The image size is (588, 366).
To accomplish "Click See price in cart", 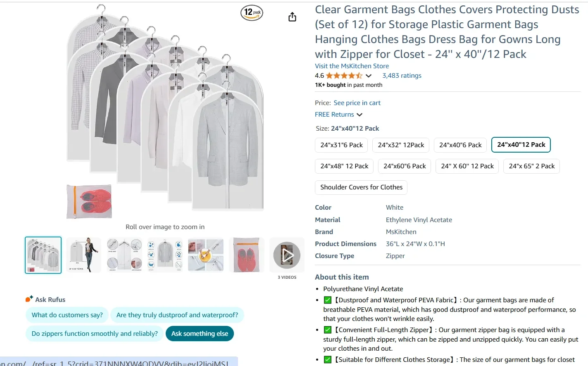I will pos(357,103).
